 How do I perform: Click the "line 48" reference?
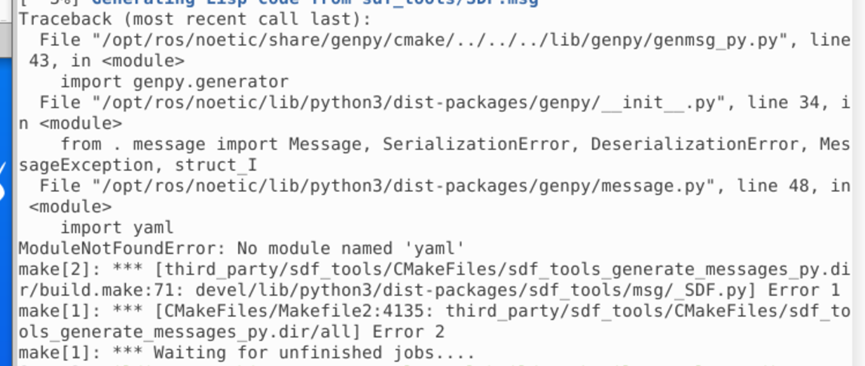pos(767,186)
